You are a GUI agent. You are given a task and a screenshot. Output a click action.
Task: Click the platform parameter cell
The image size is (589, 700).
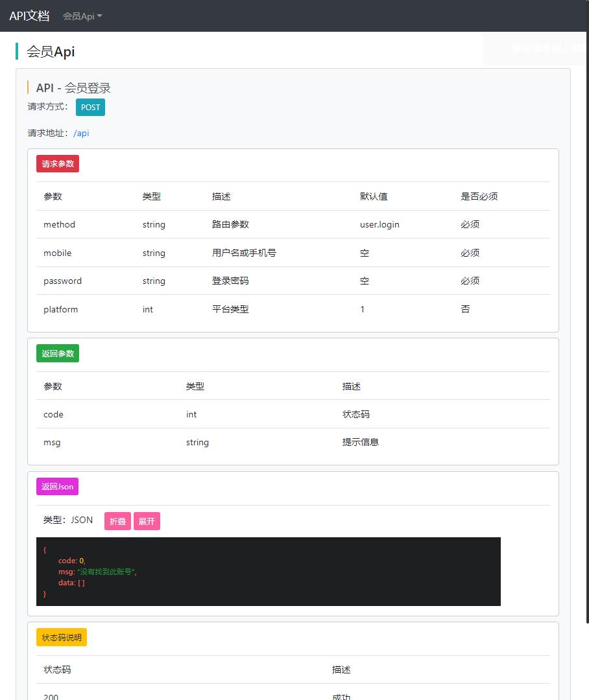pyautogui.click(x=61, y=309)
